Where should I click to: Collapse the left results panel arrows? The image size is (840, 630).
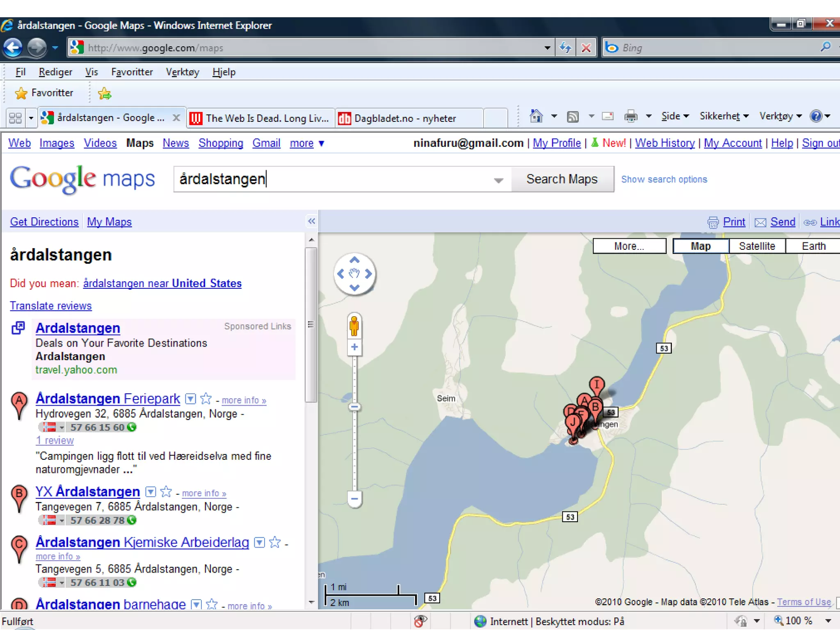click(x=311, y=221)
